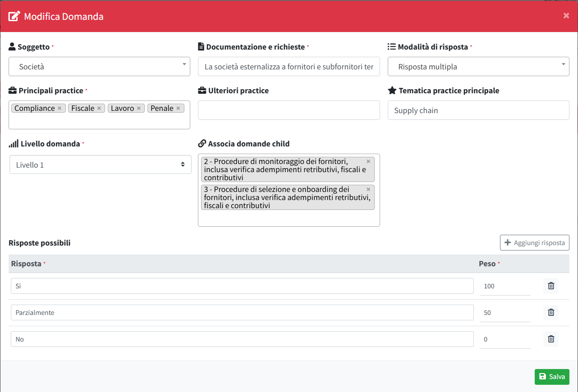Viewport: 578px width, 392px height.
Task: Remove the Fiscale practice tag
Action: tap(99, 108)
